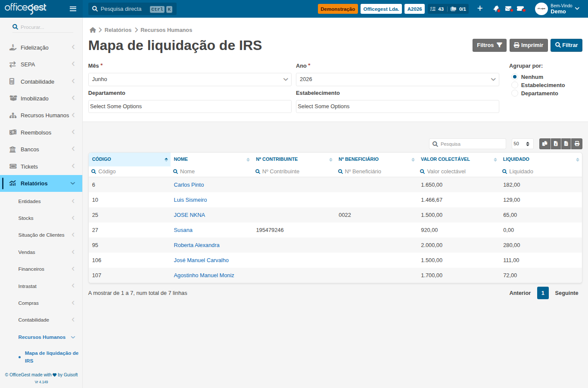Click the Bancos building icon
This screenshot has height=388, width=588.
[x=13, y=150]
